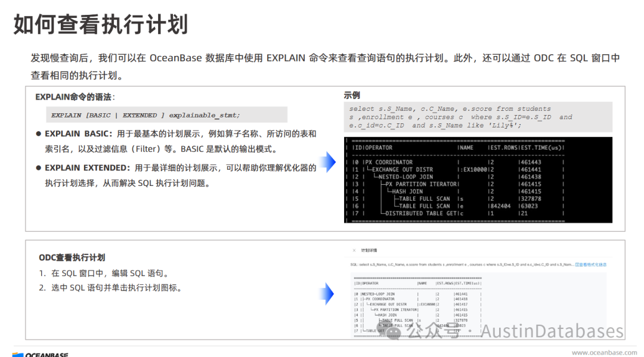Image resolution: width=644 pixels, height=357 pixels.
Task: Click EXCHANGE OUT DISTR in the black terminal
Action: tap(402, 169)
